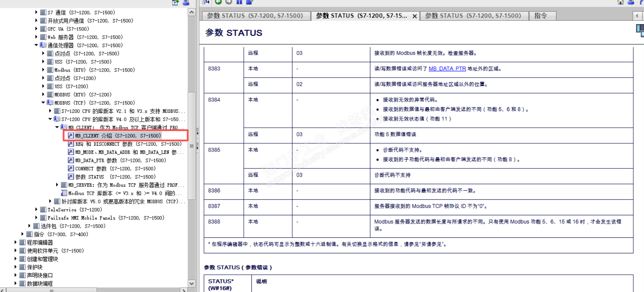Click the closed-book icon of MB_SERVER
Viewport: 644px width, 292px height.
click(x=64, y=185)
